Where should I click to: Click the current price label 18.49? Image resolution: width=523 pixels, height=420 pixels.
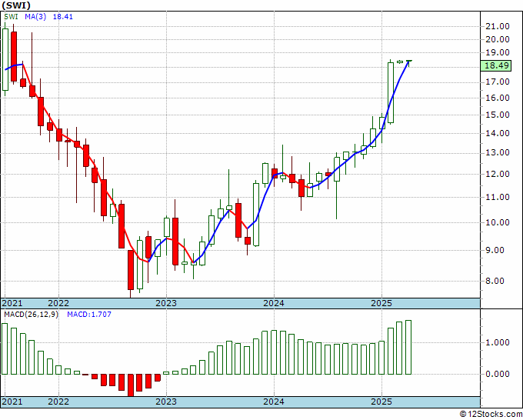(x=497, y=65)
